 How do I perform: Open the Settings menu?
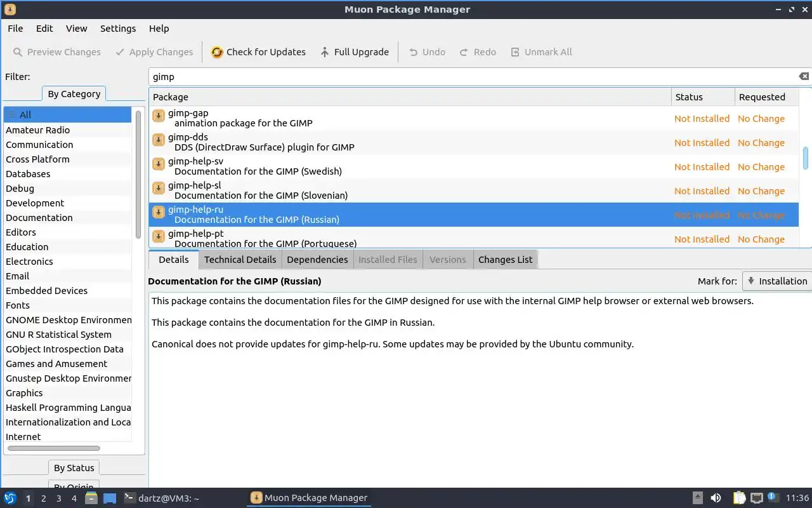click(118, 28)
